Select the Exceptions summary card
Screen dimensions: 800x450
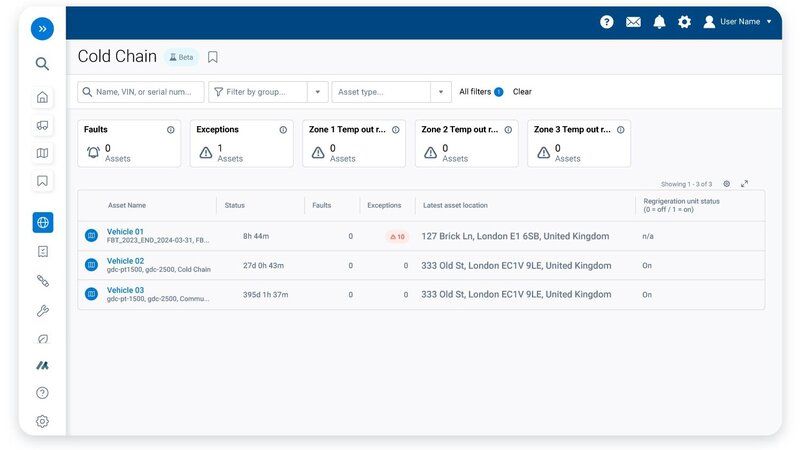241,144
